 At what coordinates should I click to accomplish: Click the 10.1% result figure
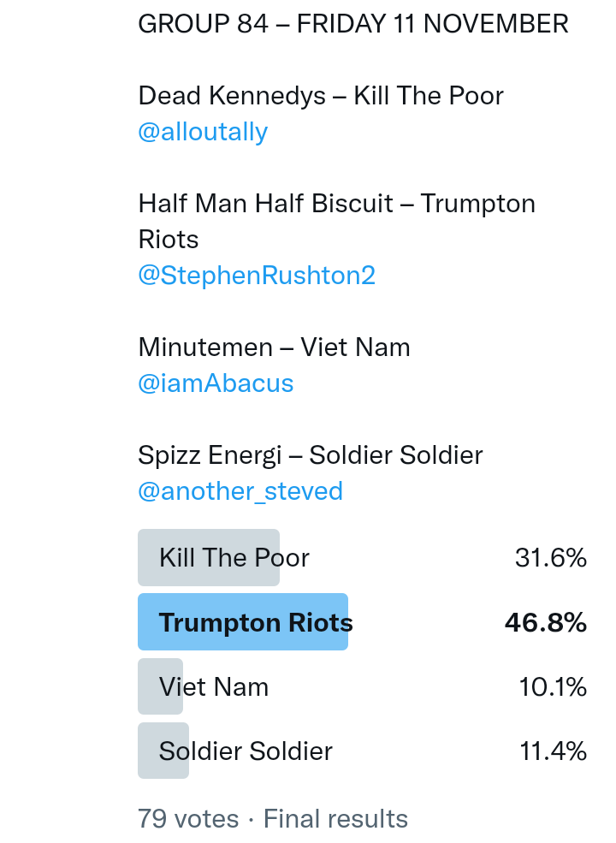pyautogui.click(x=553, y=686)
